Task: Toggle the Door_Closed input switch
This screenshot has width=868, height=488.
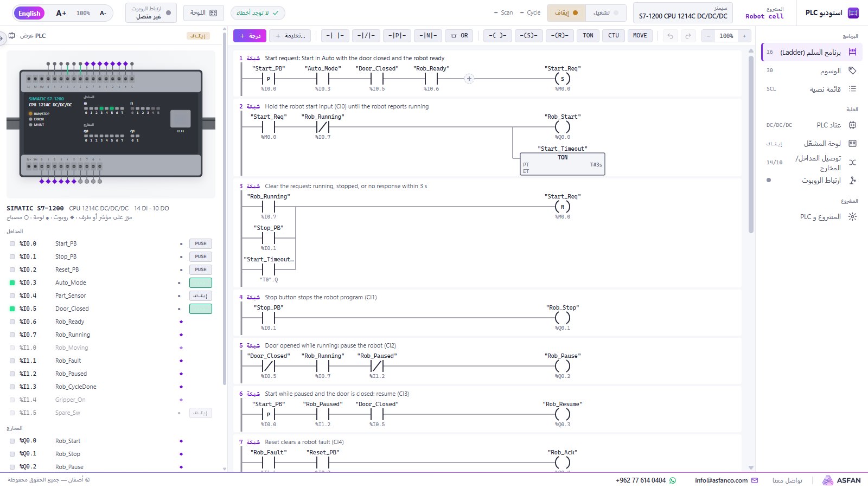Action: (x=201, y=309)
